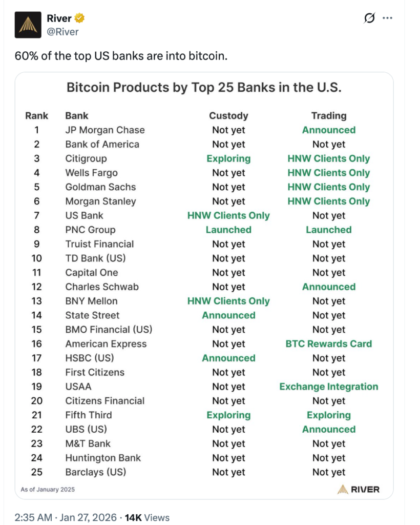Click the Trading column header in the image
420x525 pixels.
(329, 116)
